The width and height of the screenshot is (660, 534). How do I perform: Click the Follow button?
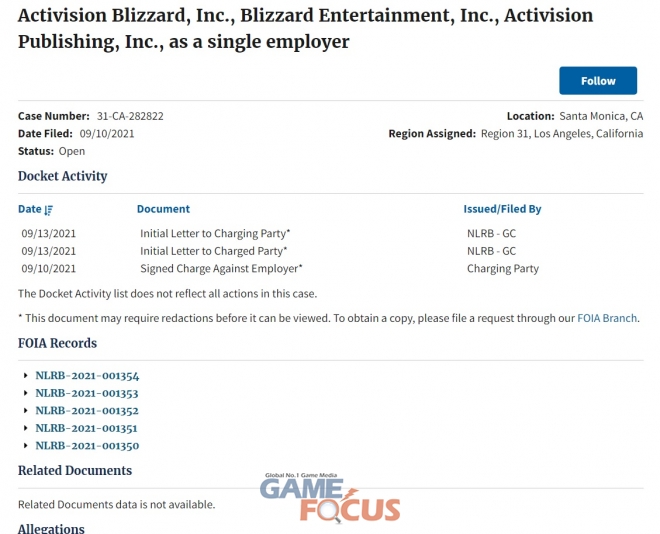point(598,80)
